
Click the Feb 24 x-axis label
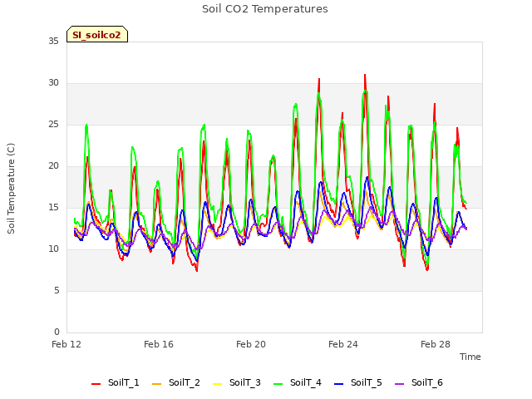tap(343, 344)
